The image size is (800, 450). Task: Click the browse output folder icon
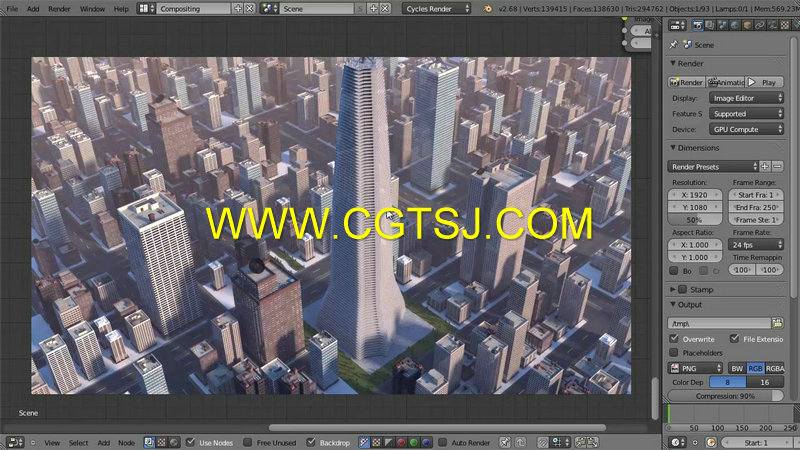click(777, 323)
